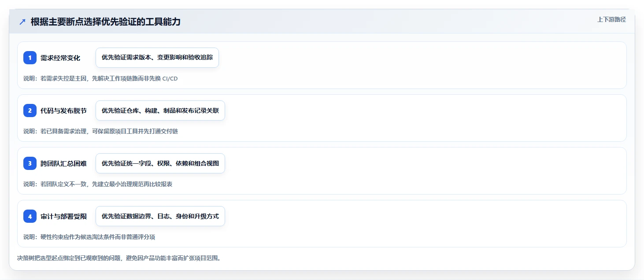Click the number 4 step badge
Image resolution: width=644 pixels, height=280 pixels.
coord(30,216)
